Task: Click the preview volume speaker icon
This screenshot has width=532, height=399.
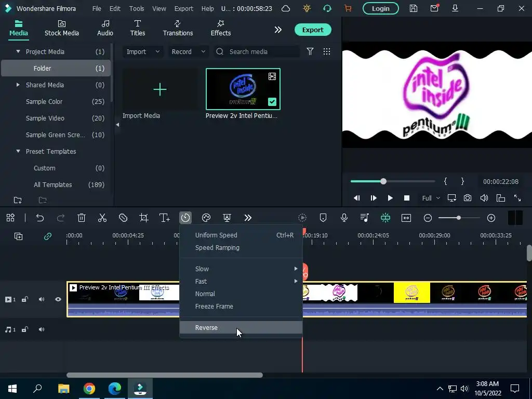Action: click(484, 198)
